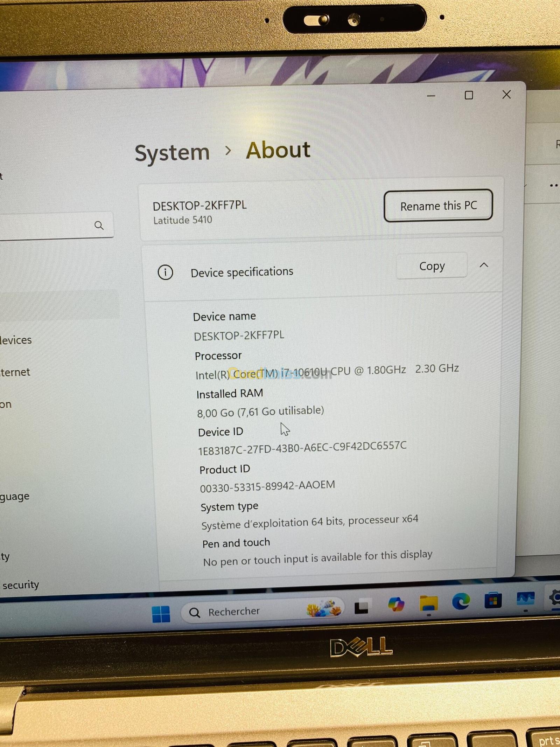560x747 pixels.
Task: Click the Rename this PC button
Action: coord(438,206)
